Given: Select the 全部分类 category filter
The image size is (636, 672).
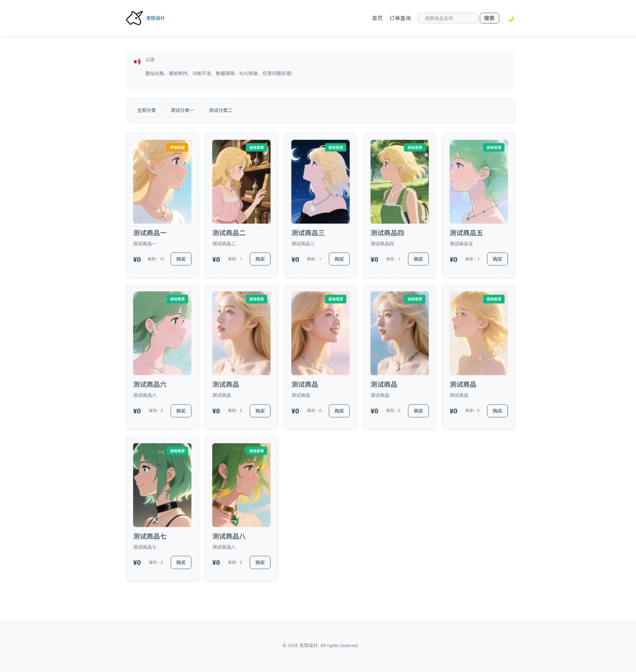Looking at the screenshot, I should 147,110.
